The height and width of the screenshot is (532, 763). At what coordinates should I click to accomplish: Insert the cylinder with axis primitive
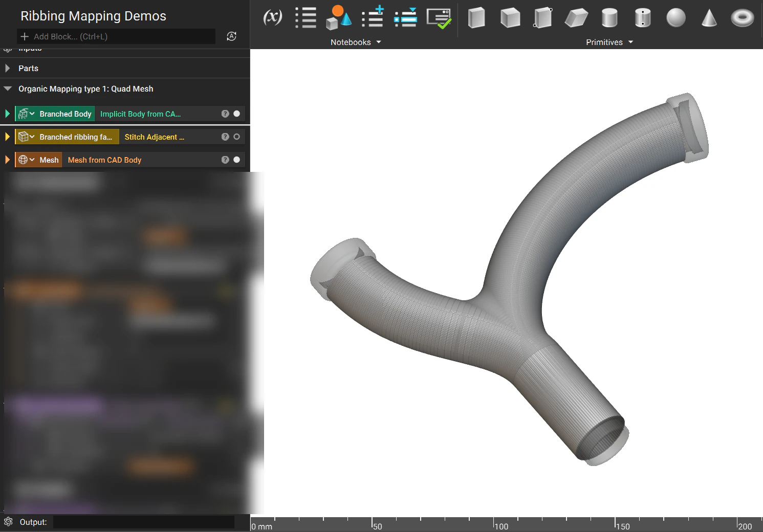(643, 18)
